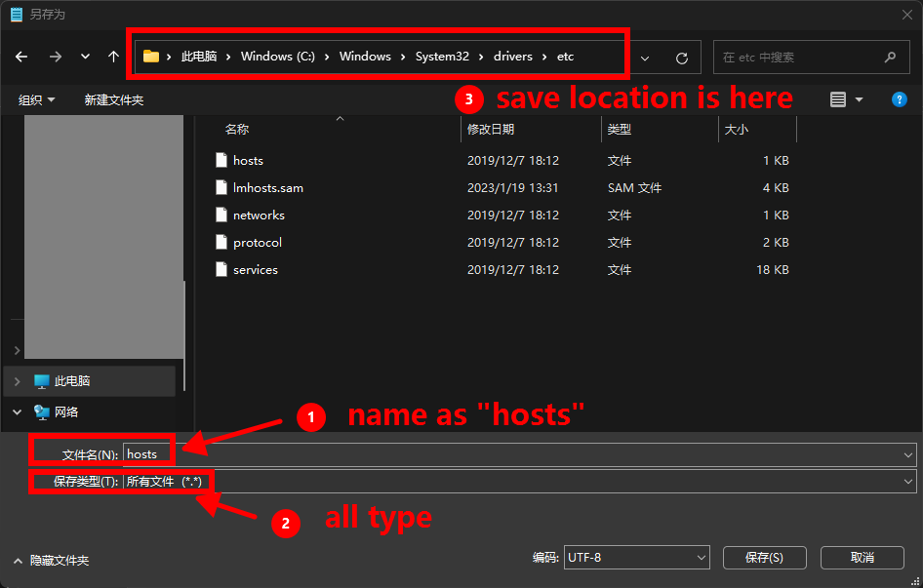This screenshot has width=923, height=588.
Task: Click the 取消 button
Action: 862,557
